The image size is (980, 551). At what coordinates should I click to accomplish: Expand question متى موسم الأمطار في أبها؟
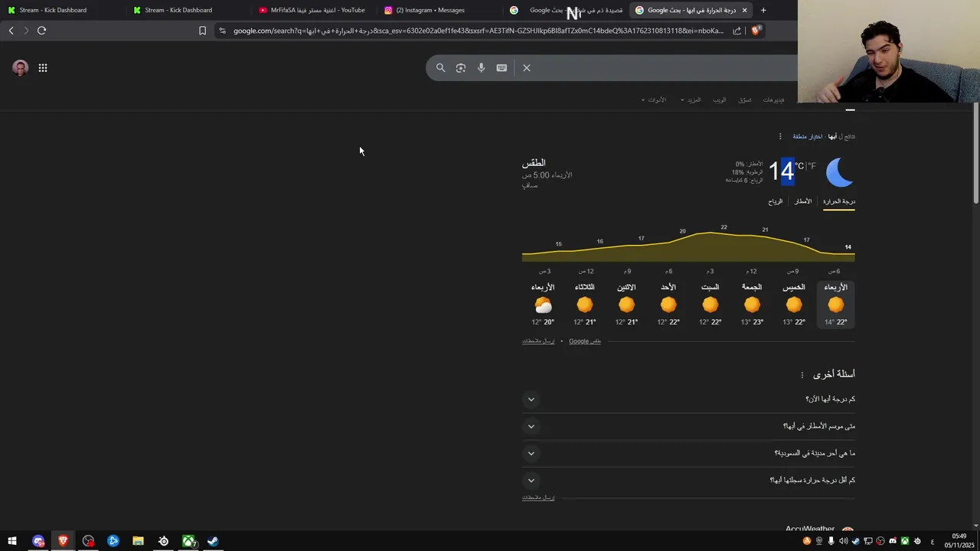688,426
